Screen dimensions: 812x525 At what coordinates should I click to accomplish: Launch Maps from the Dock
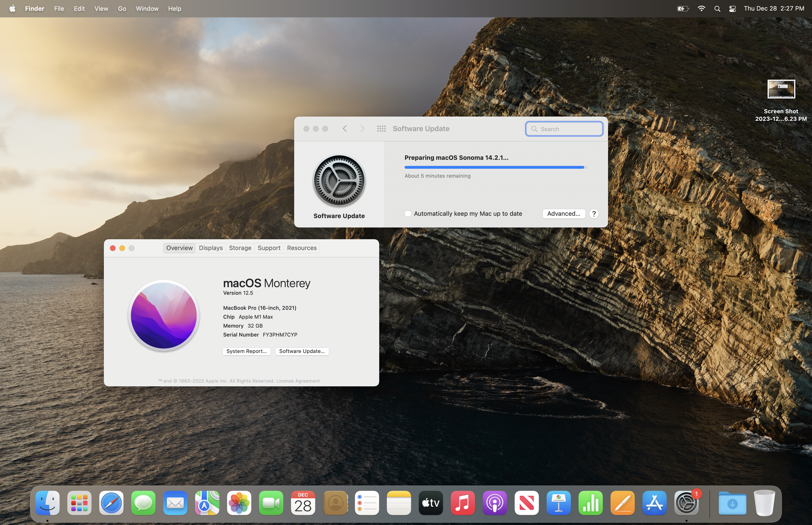pos(207,502)
